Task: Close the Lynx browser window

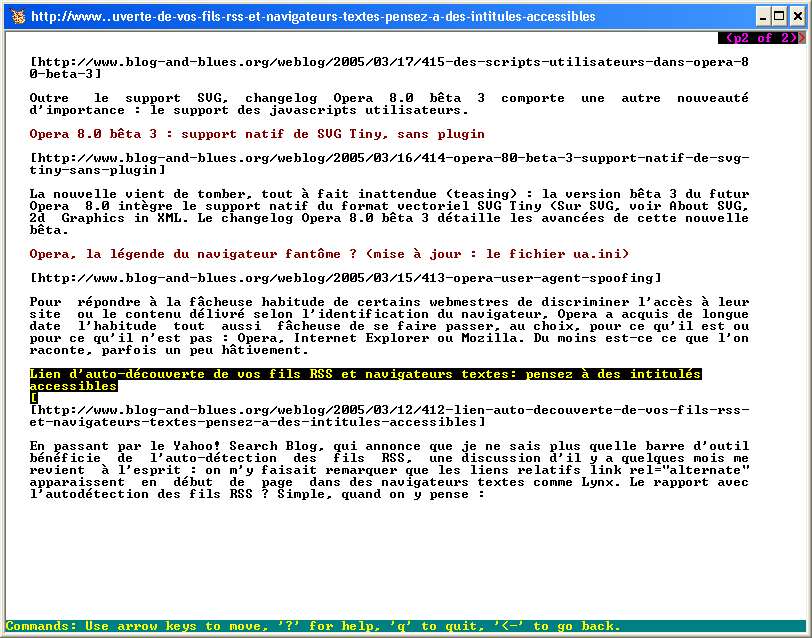Action: click(798, 17)
